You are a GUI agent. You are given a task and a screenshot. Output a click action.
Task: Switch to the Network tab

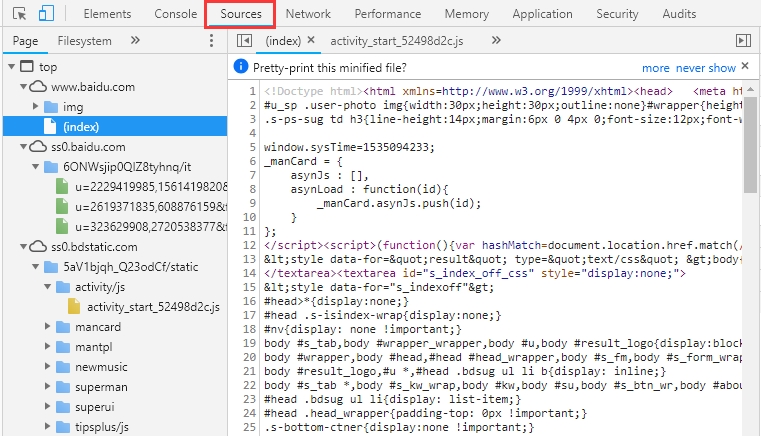click(x=307, y=14)
